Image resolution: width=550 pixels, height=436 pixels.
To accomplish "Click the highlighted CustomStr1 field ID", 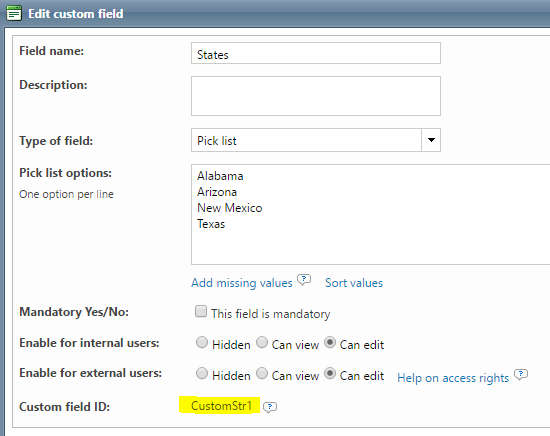I will point(221,406).
